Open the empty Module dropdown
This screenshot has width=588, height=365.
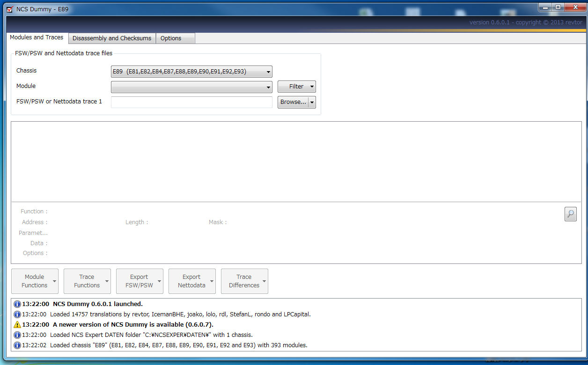[191, 87]
